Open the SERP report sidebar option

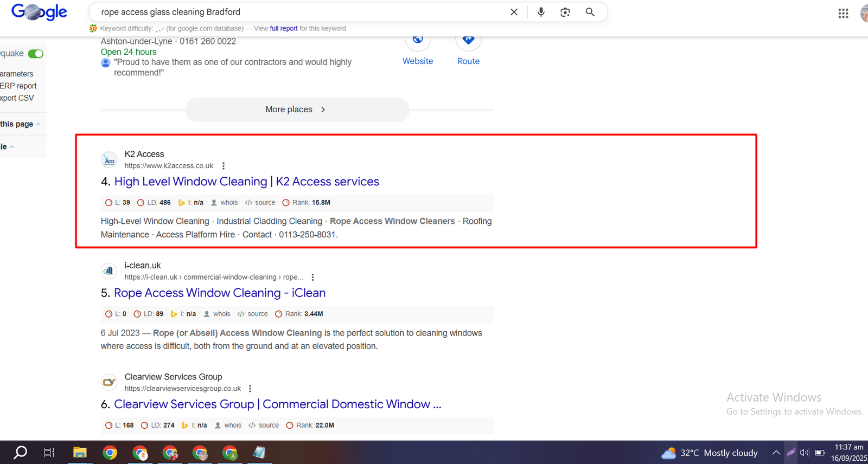tap(18, 86)
